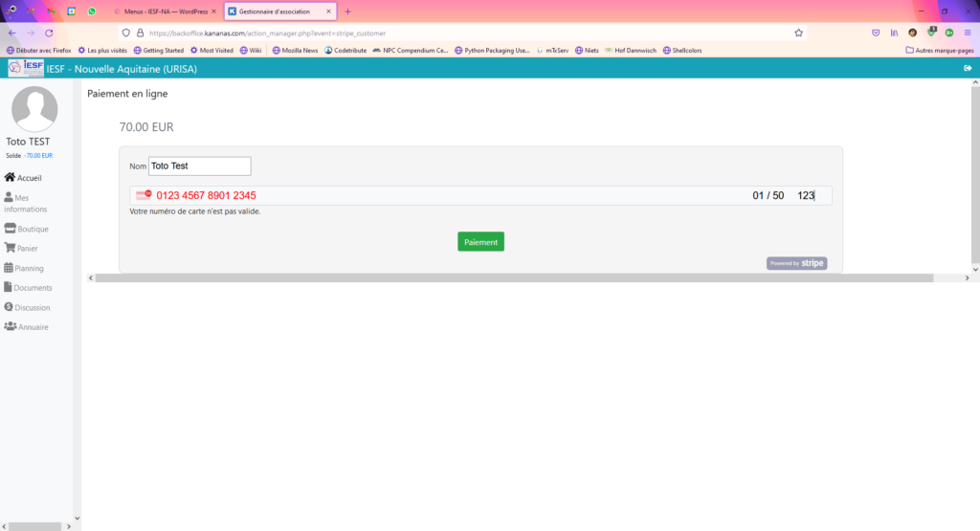
Task: Show site security padlock info
Action: (140, 33)
